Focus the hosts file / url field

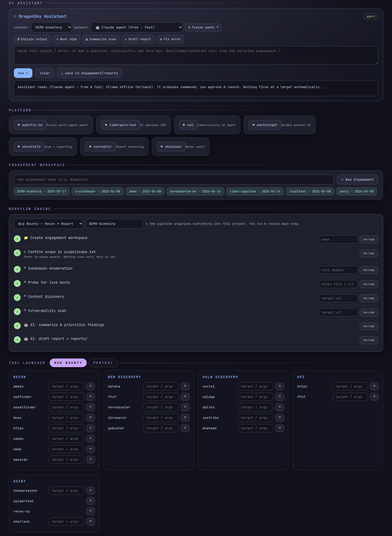point(338,284)
